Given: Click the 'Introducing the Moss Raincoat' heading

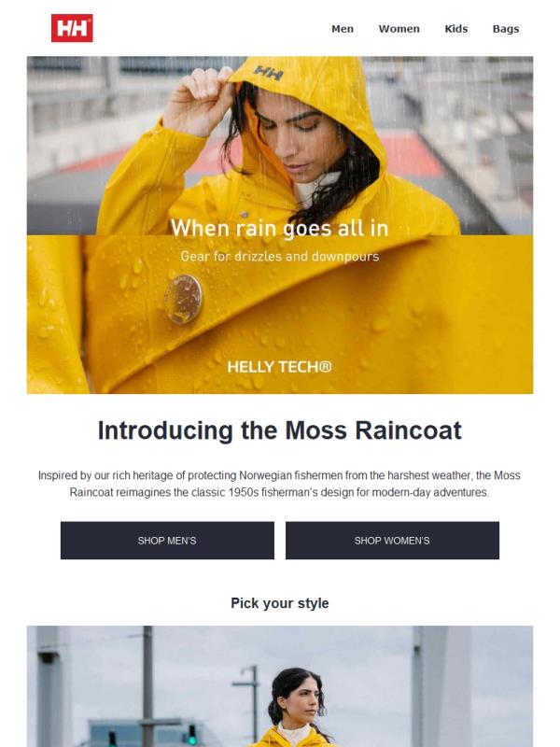Looking at the screenshot, I should point(279,430).
